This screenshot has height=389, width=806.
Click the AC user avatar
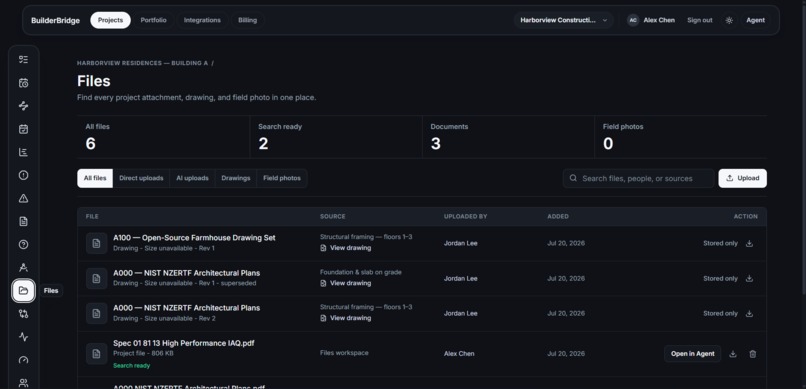click(x=633, y=21)
